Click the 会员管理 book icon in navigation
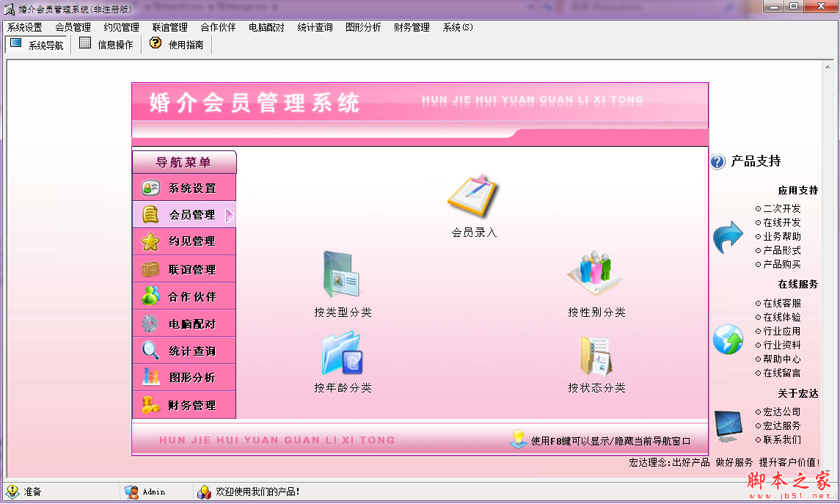The height and width of the screenshot is (504, 840). tap(150, 215)
